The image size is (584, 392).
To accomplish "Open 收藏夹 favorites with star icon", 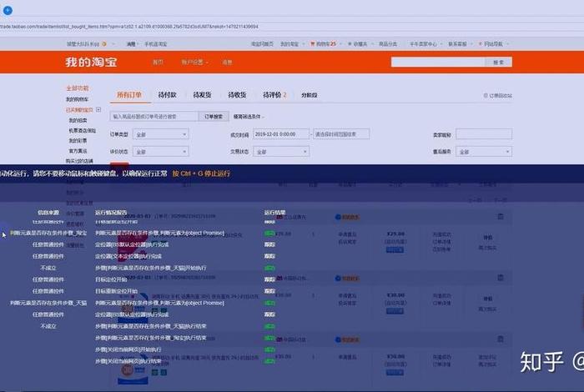I will 358,44.
